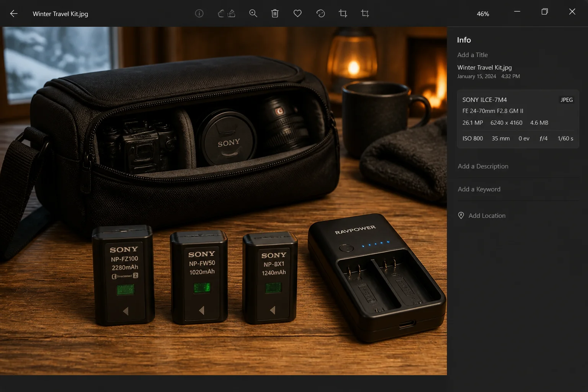Open the 46% zoom level indicator
588x392 pixels.
click(483, 14)
